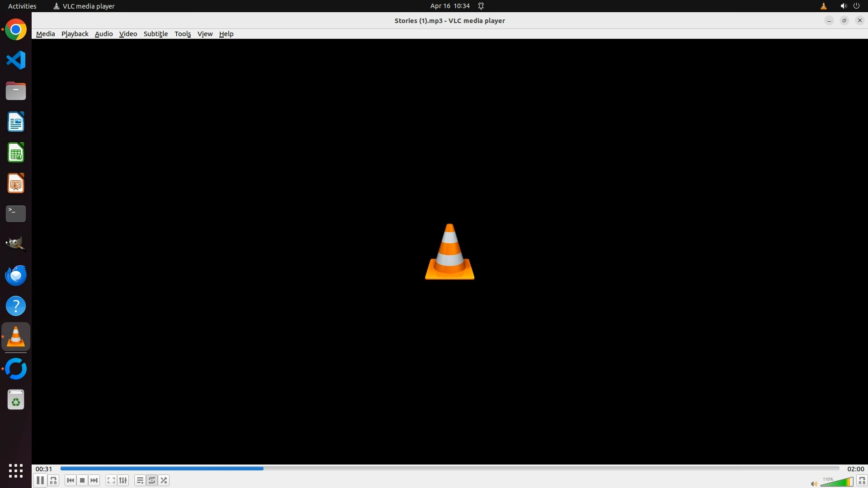The width and height of the screenshot is (868, 488).
Task: Toggle elapsed time display 00:31
Action: (44, 469)
